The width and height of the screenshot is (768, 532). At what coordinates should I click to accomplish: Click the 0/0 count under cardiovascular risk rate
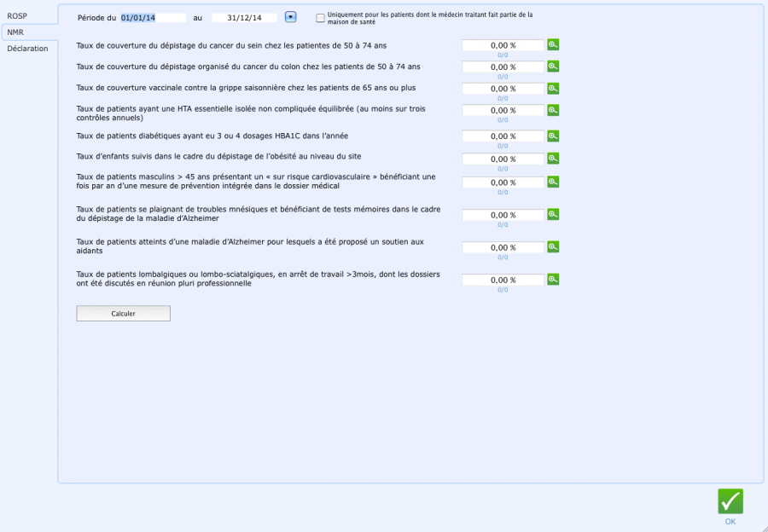[503, 193]
